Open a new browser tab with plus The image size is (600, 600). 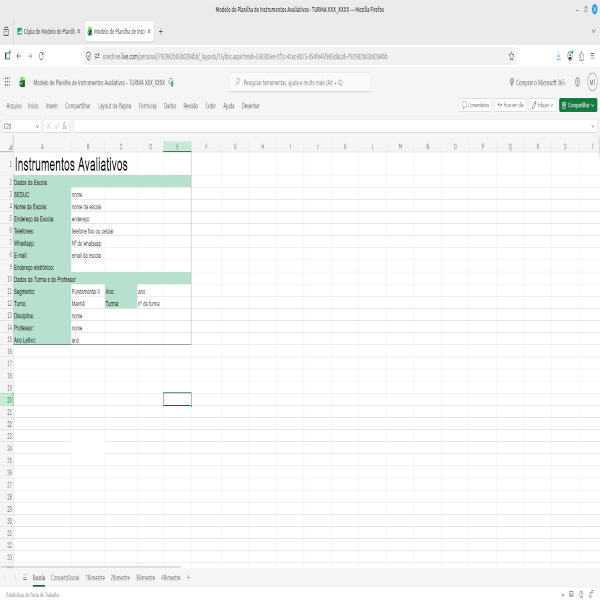click(x=161, y=31)
